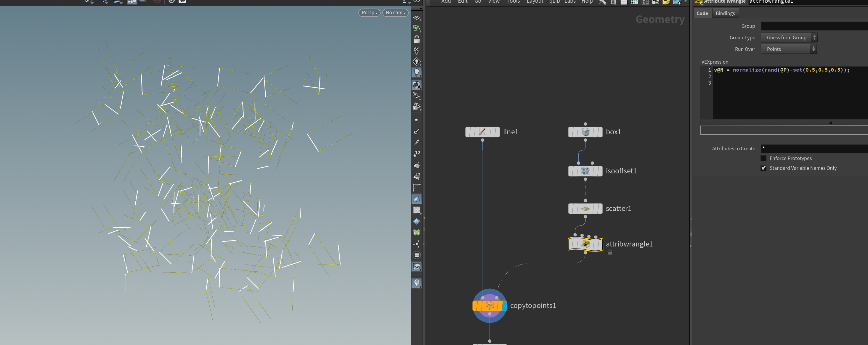Expand the Run Over dropdown

788,49
